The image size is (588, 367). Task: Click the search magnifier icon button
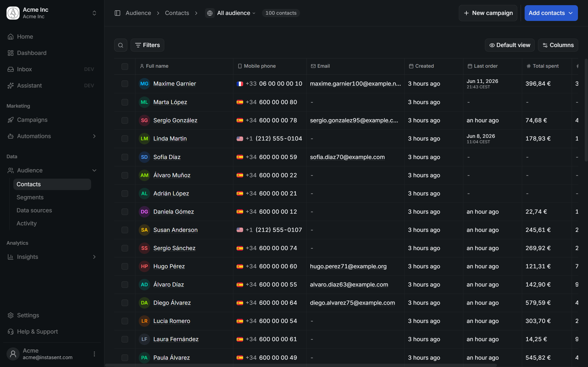[121, 45]
